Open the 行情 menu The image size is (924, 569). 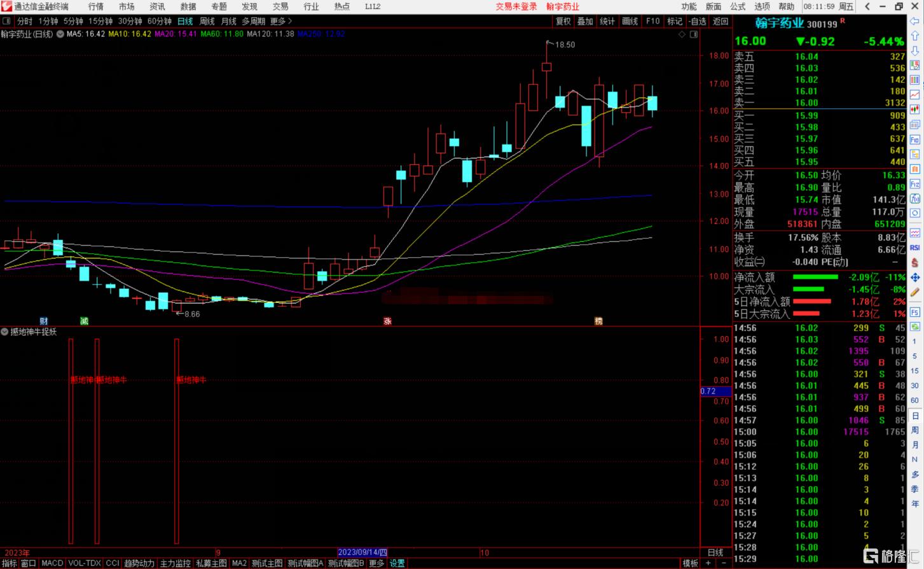[96, 6]
